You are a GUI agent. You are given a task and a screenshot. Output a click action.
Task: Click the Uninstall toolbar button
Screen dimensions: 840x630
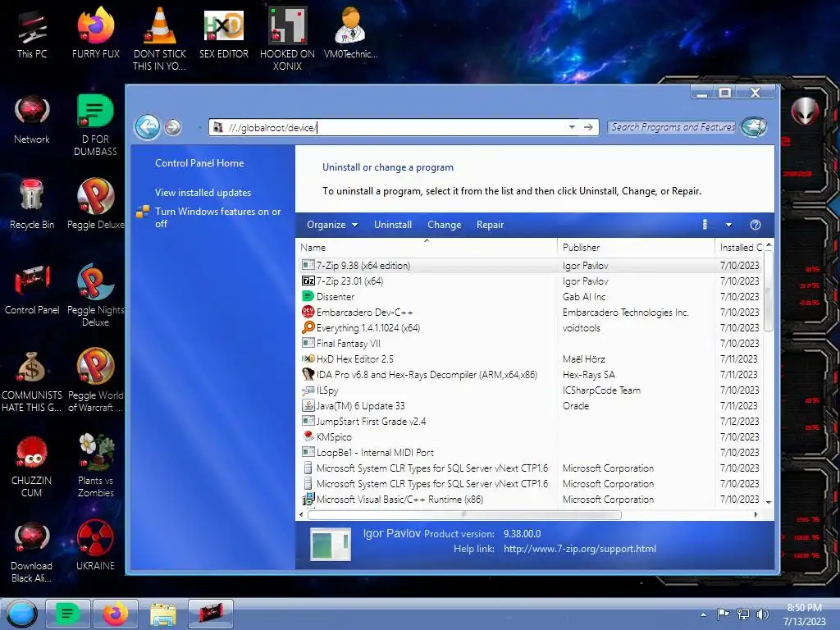pyautogui.click(x=393, y=225)
